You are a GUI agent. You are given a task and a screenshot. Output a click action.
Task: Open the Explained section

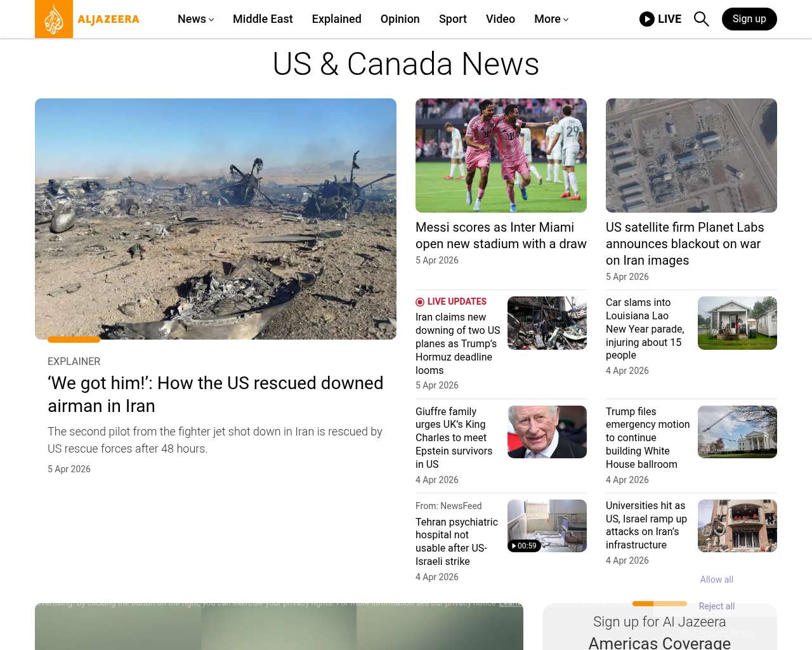[x=337, y=19]
